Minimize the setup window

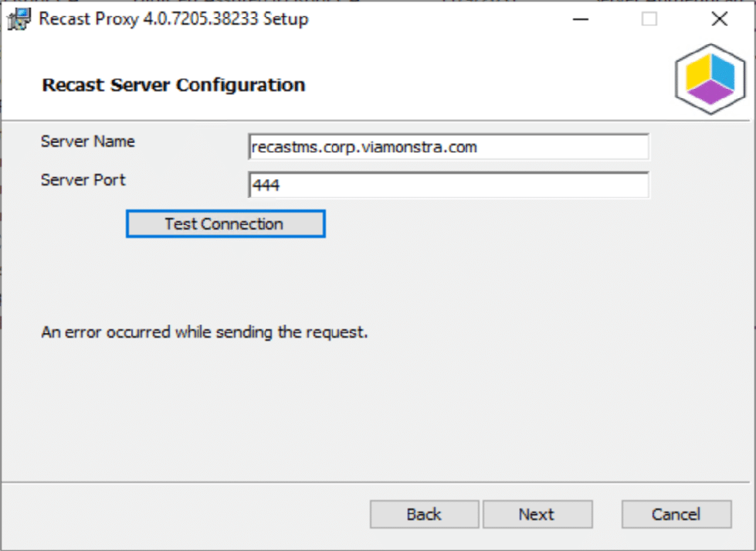(x=580, y=19)
